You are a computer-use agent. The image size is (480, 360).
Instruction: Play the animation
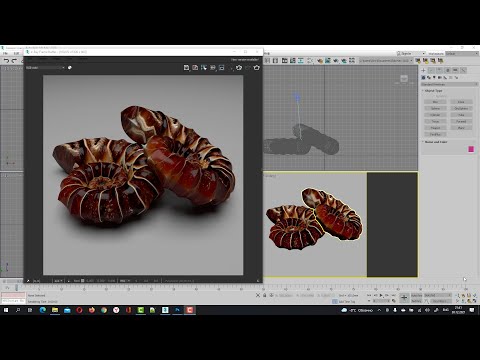(x=381, y=295)
